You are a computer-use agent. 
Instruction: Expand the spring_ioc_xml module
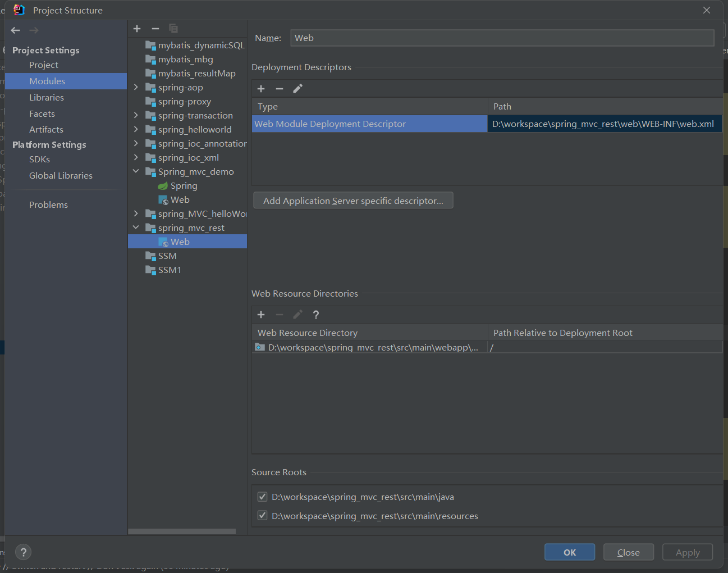[136, 157]
